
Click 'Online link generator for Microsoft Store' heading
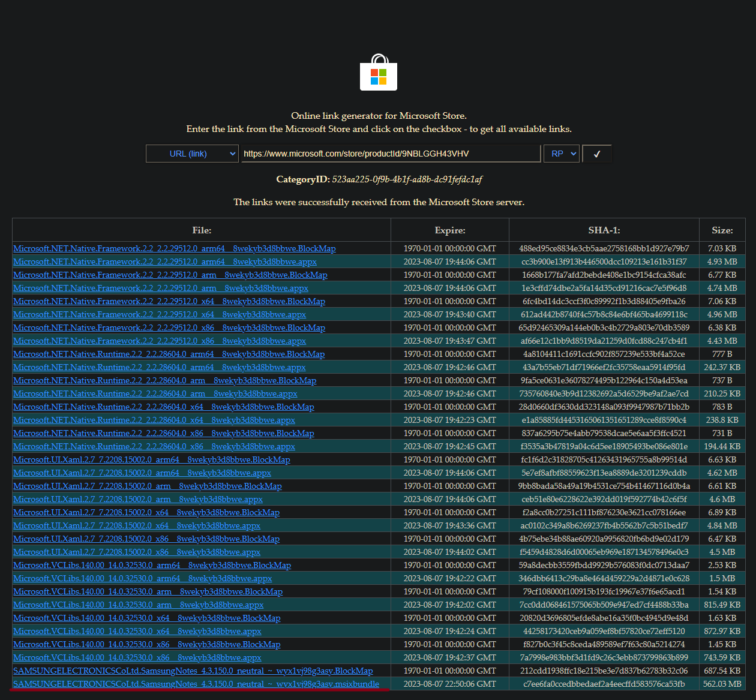tap(379, 116)
